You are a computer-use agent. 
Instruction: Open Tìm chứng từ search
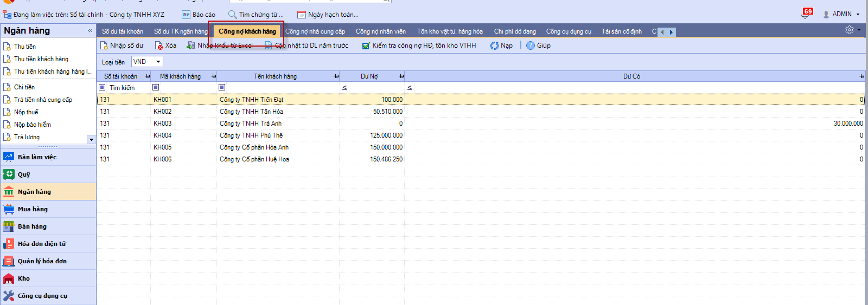point(256,15)
